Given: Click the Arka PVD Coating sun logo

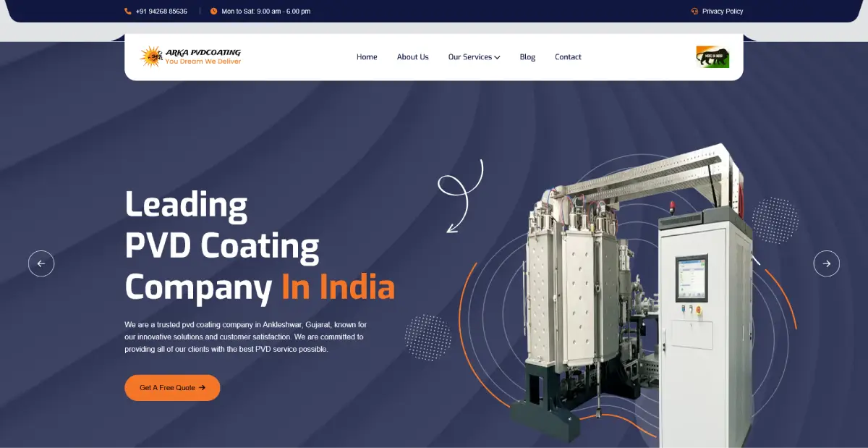Looking at the screenshot, I should [x=151, y=56].
